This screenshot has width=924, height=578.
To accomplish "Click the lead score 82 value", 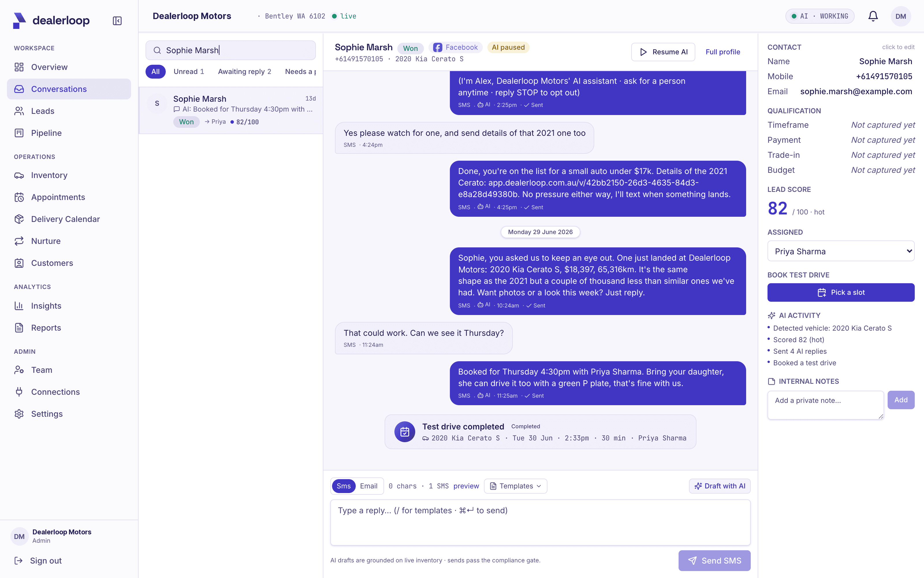I will coord(777,209).
